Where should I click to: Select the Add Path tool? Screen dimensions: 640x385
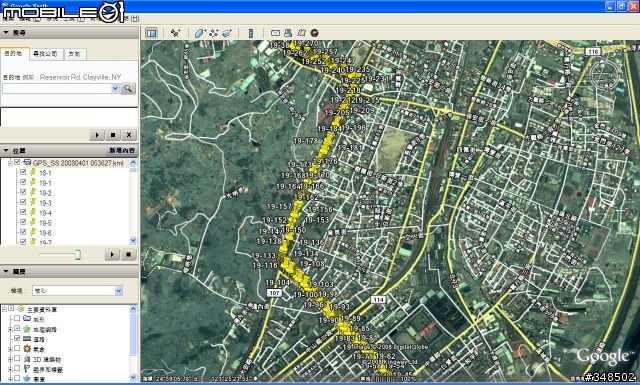213,33
